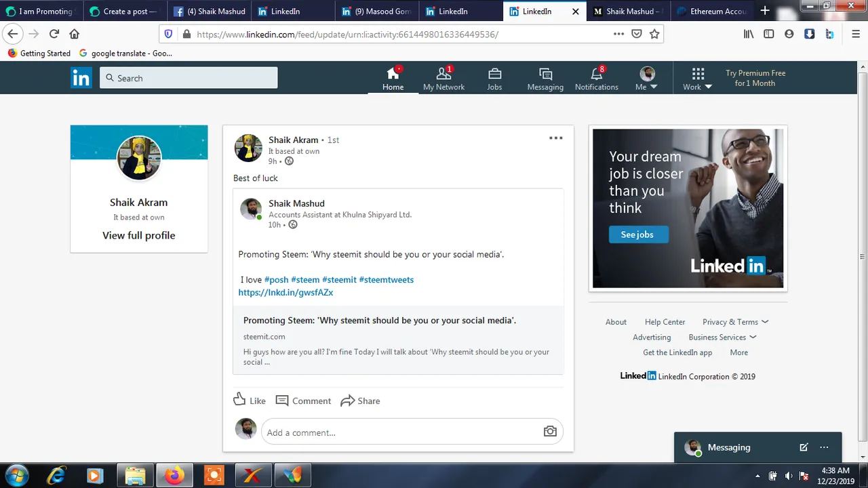The image size is (868, 488).
Task: Open the post options three-dot menu
Action: click(556, 138)
